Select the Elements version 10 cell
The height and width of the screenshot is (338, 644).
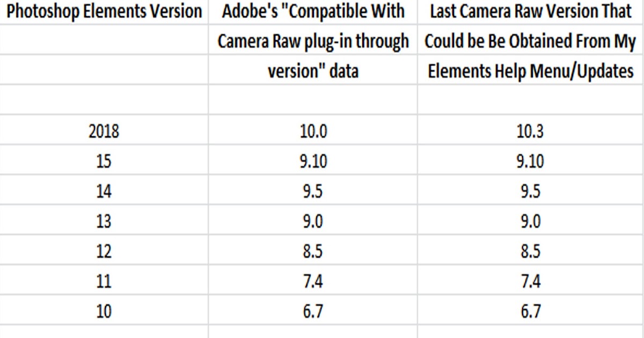click(x=104, y=311)
